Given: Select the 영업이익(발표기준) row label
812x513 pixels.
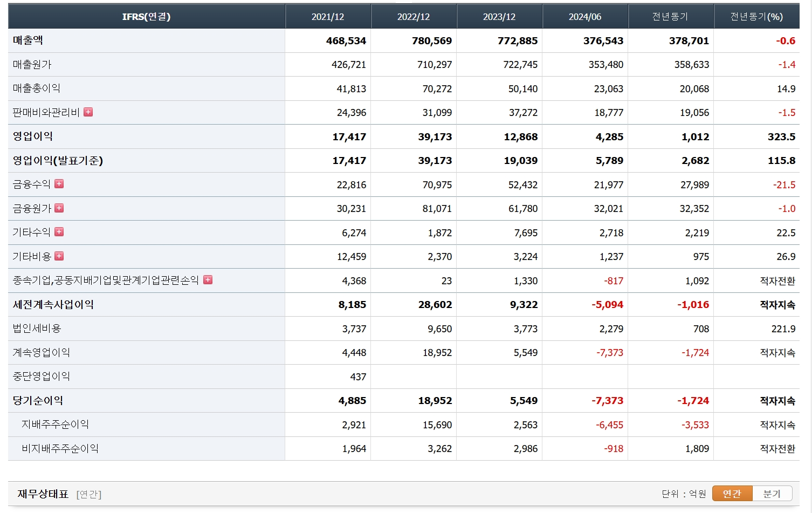Looking at the screenshot, I should click(x=58, y=161).
